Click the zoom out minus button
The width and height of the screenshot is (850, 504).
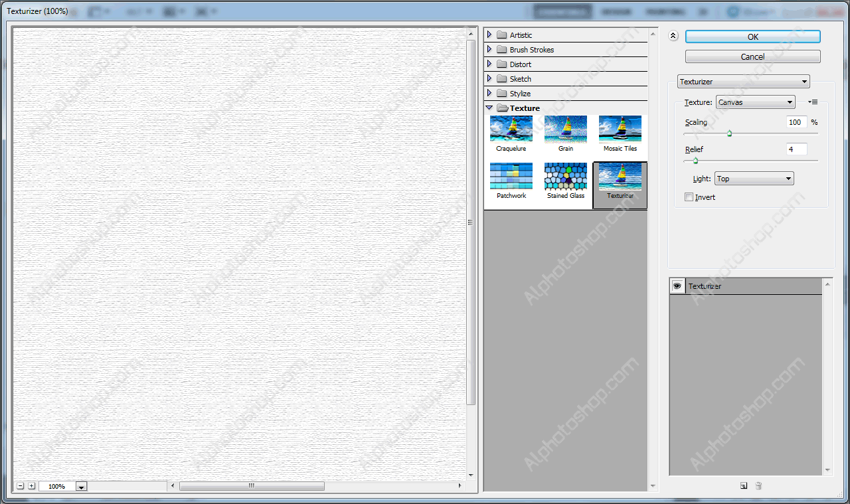pyautogui.click(x=21, y=486)
